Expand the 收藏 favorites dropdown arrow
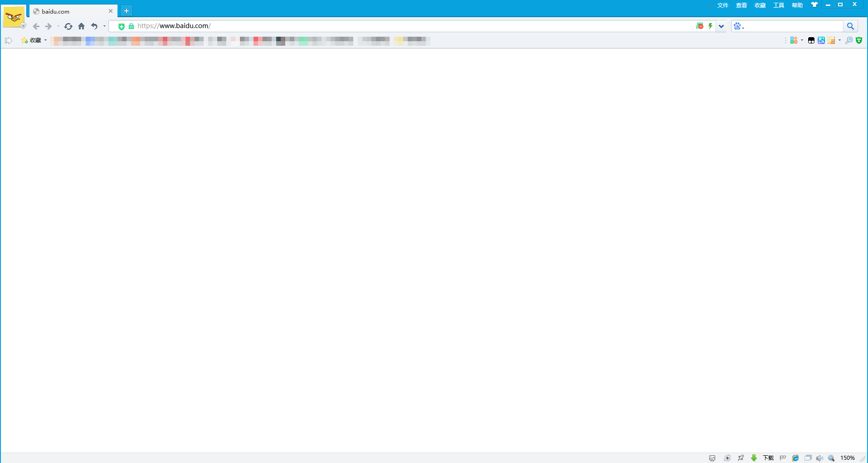 (x=45, y=40)
